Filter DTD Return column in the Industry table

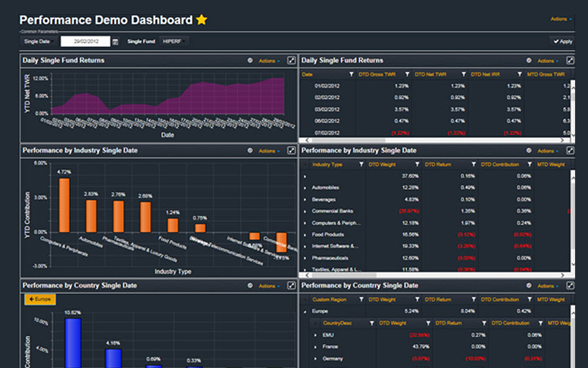click(474, 165)
